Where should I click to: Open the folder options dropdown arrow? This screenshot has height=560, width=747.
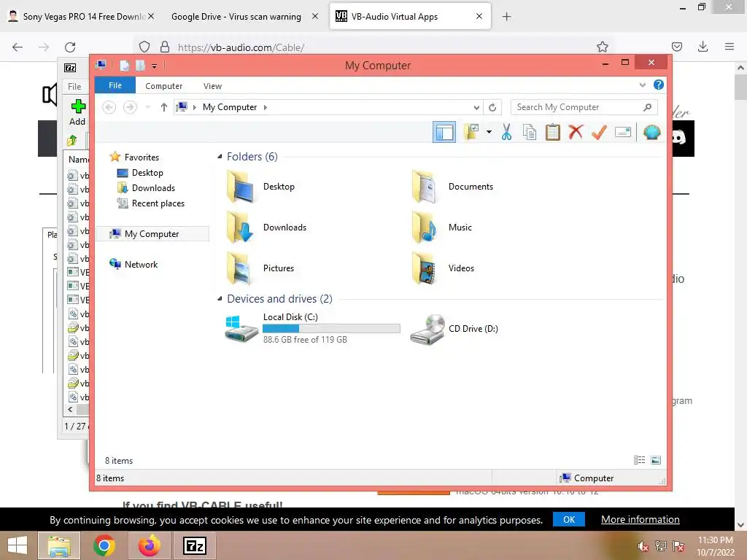[489, 132]
